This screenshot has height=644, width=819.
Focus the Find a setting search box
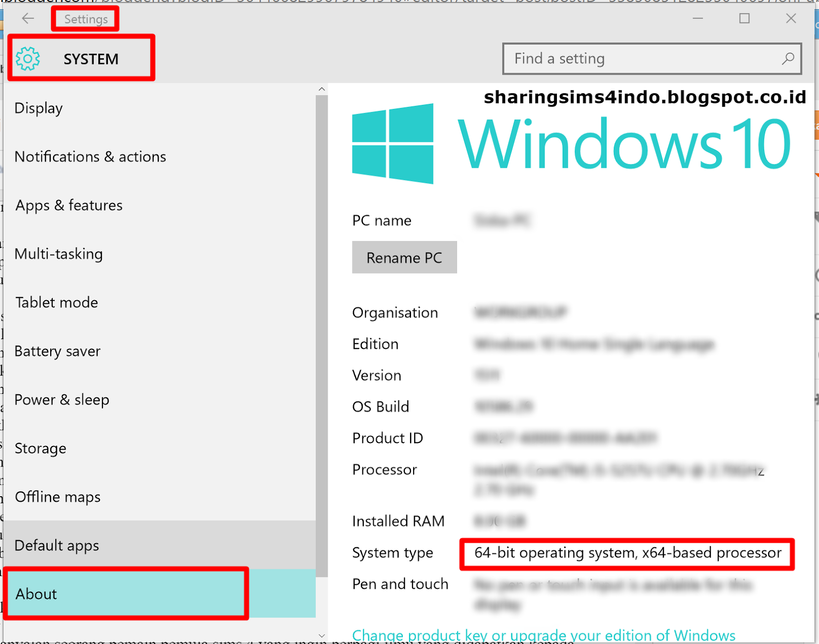point(652,59)
